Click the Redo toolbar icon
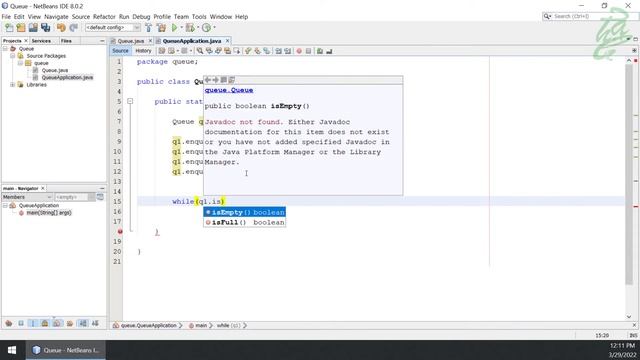The height and width of the screenshot is (360, 640). click(73, 28)
